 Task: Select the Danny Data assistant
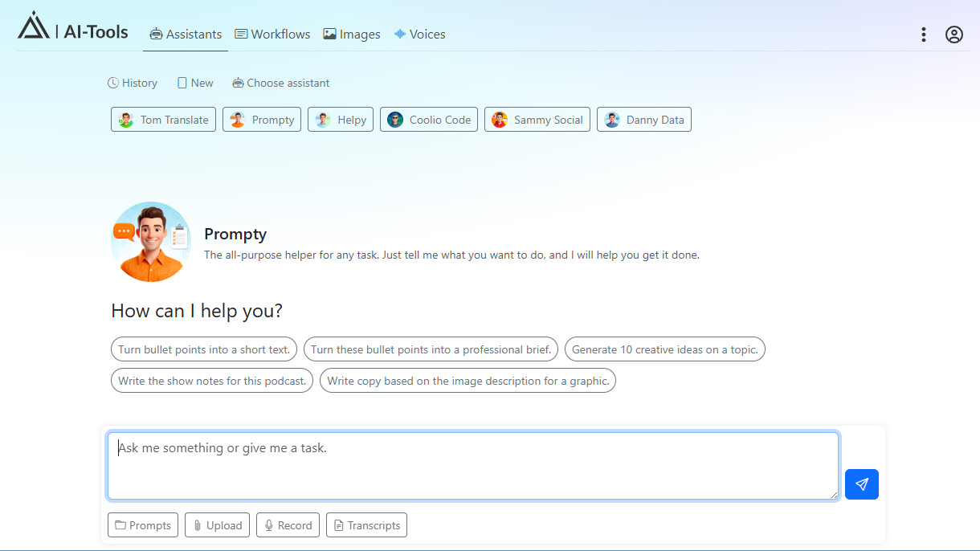(643, 119)
